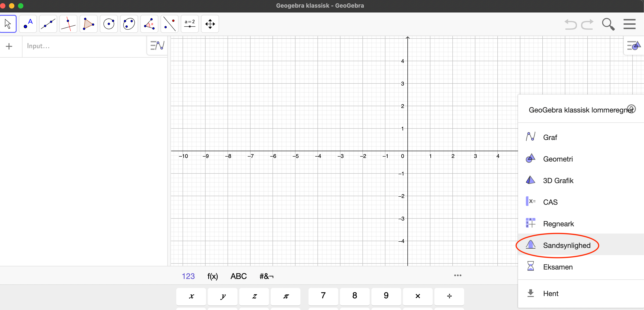Open the search magnifier

pos(608,24)
